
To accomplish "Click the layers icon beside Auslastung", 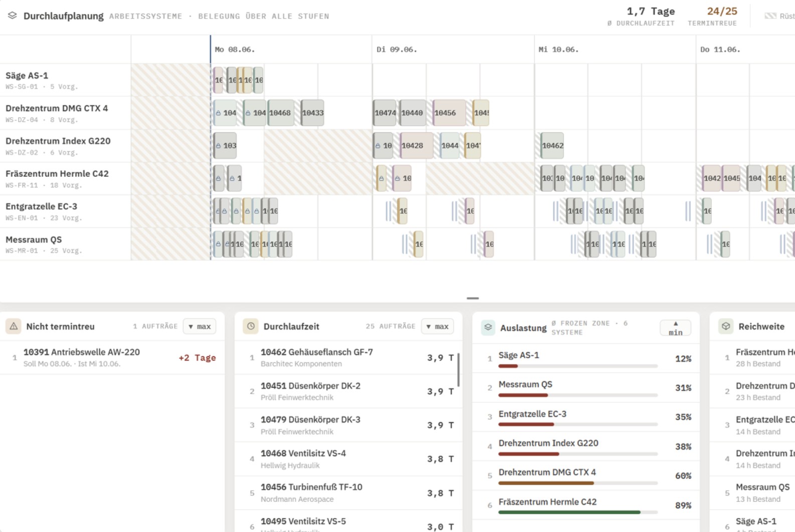I will click(x=488, y=327).
